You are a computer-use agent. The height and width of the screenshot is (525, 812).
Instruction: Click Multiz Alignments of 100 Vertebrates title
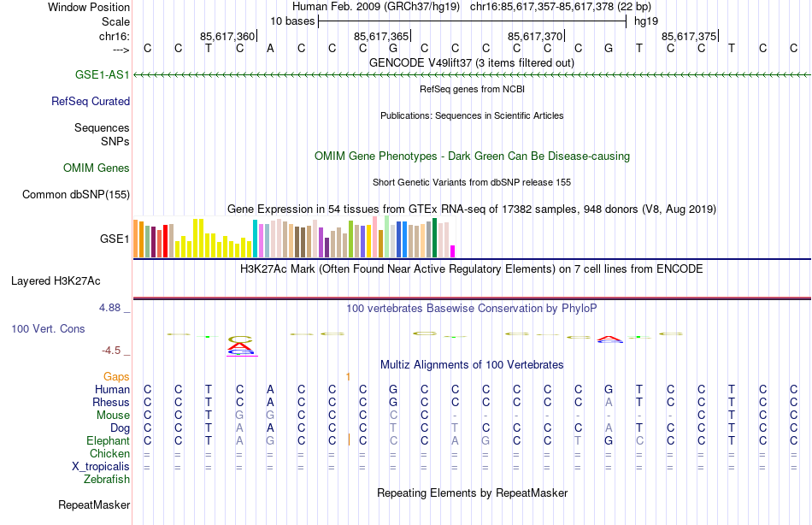472,365
